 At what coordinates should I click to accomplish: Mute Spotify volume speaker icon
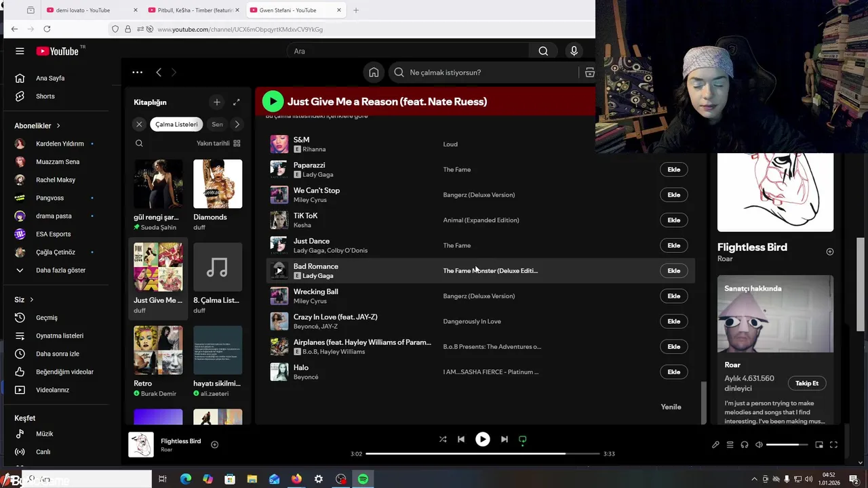[x=759, y=445]
